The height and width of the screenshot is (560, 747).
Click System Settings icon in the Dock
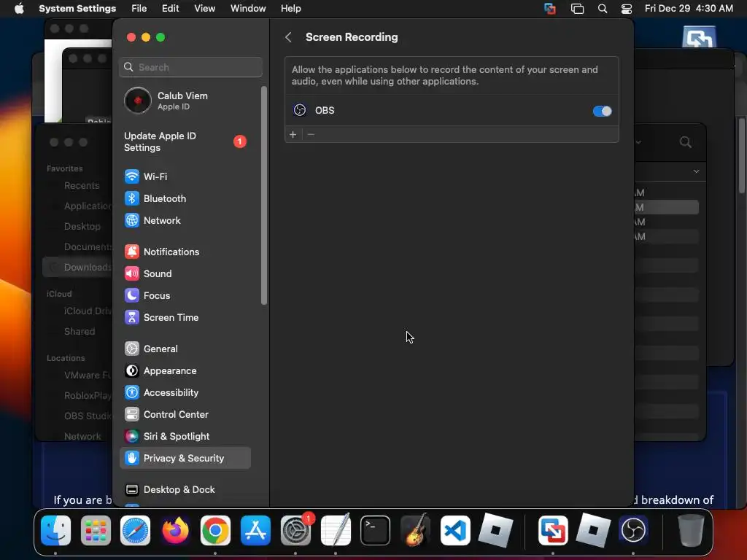pyautogui.click(x=295, y=530)
